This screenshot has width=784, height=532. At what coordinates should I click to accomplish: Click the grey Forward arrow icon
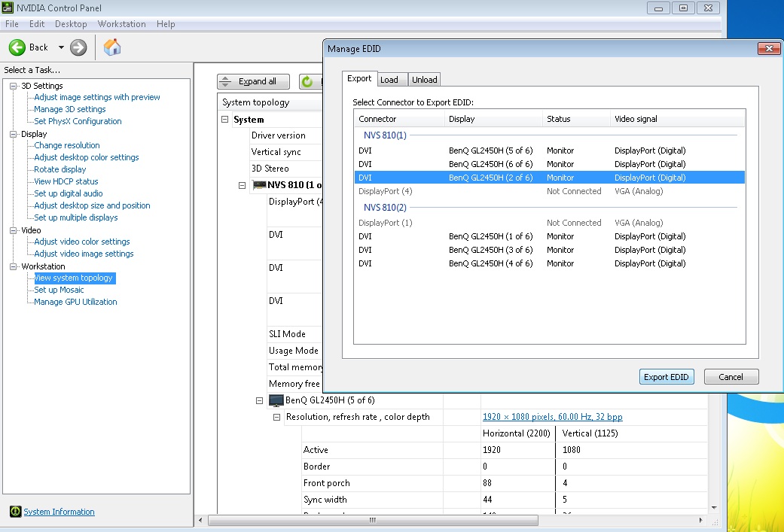78,47
